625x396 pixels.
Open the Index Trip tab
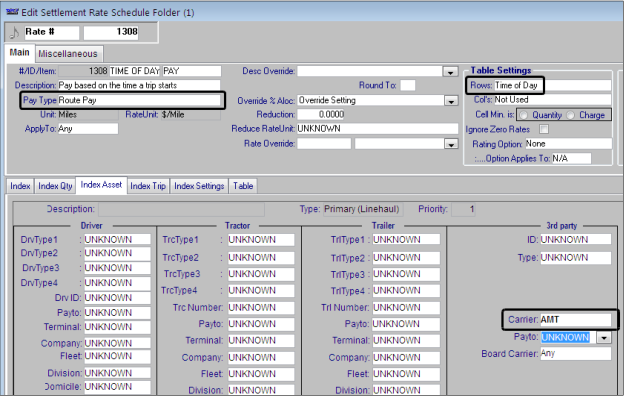click(x=148, y=186)
